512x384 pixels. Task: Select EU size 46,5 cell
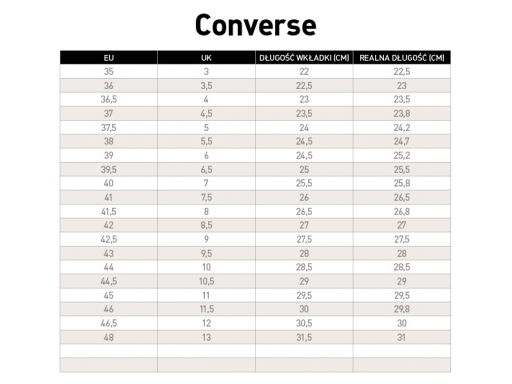[x=109, y=323]
